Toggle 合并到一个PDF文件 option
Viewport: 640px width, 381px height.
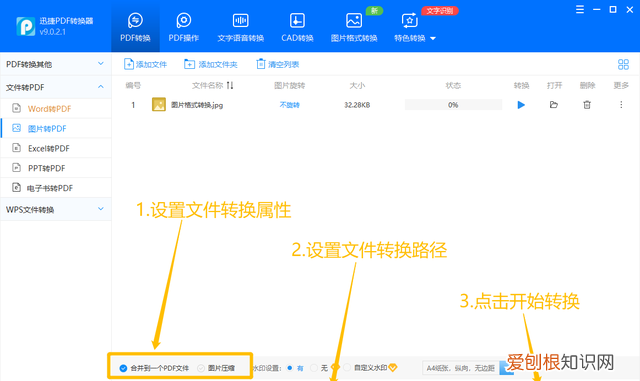point(154,368)
